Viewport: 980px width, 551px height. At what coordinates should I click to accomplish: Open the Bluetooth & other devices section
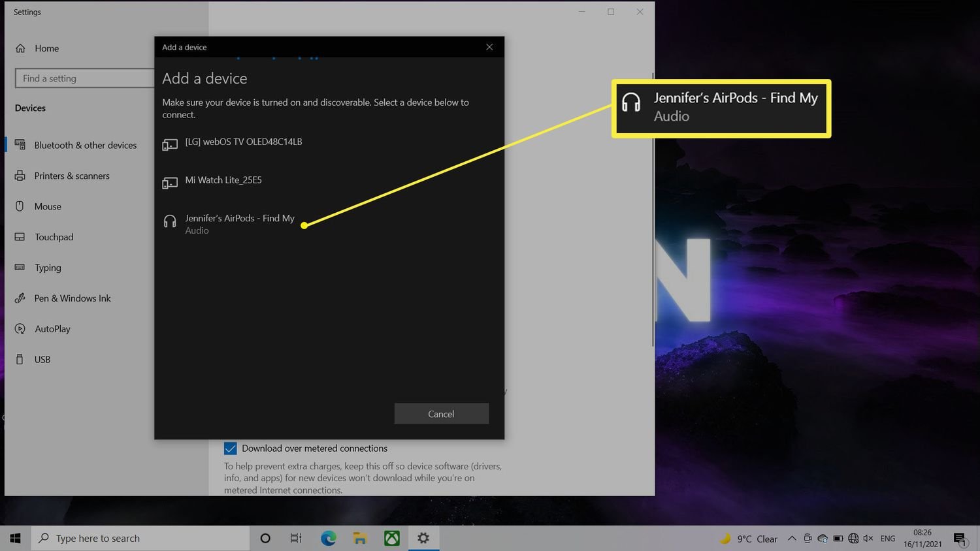[85, 145]
